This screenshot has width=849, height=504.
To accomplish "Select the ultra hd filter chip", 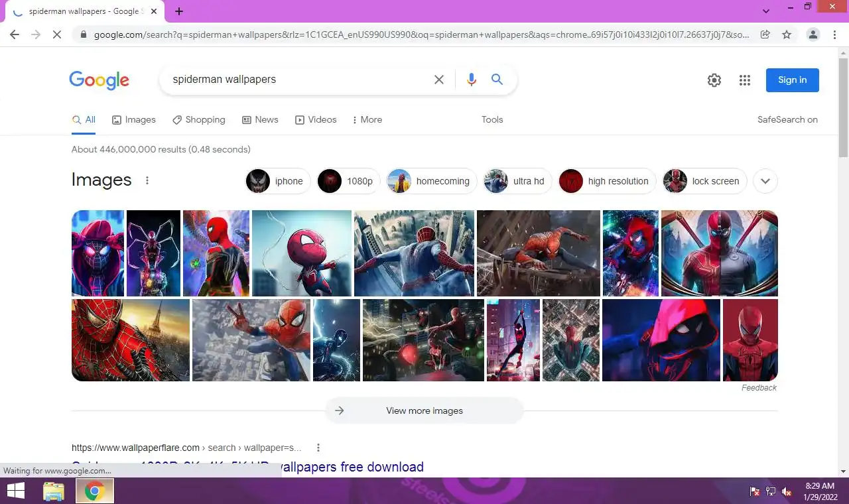I will point(517,181).
